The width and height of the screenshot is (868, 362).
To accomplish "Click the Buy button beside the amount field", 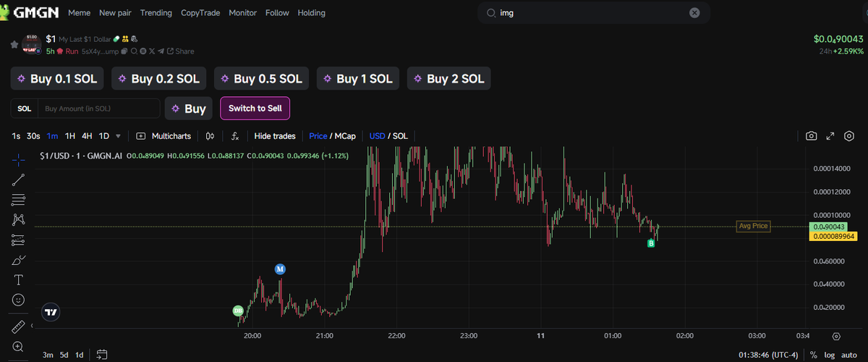I will click(189, 109).
